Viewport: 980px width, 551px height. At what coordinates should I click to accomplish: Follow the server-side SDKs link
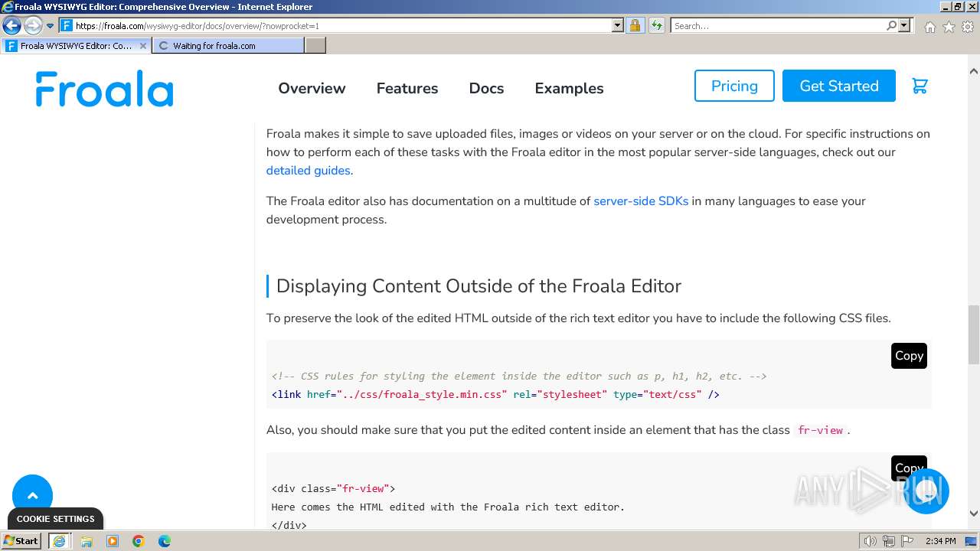point(641,201)
